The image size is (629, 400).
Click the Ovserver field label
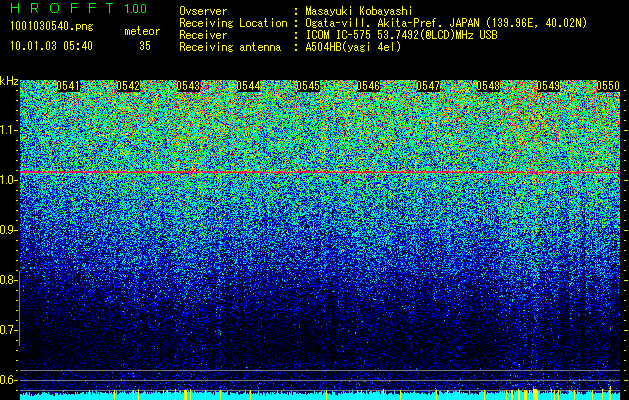pyautogui.click(x=203, y=11)
